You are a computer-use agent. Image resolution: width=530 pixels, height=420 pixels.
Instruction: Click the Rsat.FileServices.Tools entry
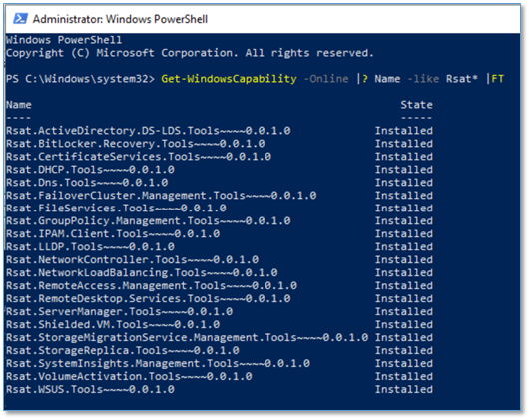pos(116,208)
